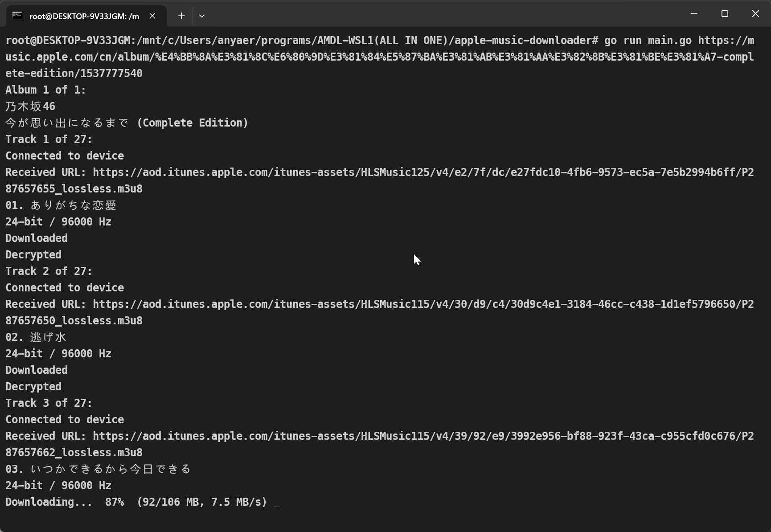Click the "go run main.go" command text

(648, 41)
